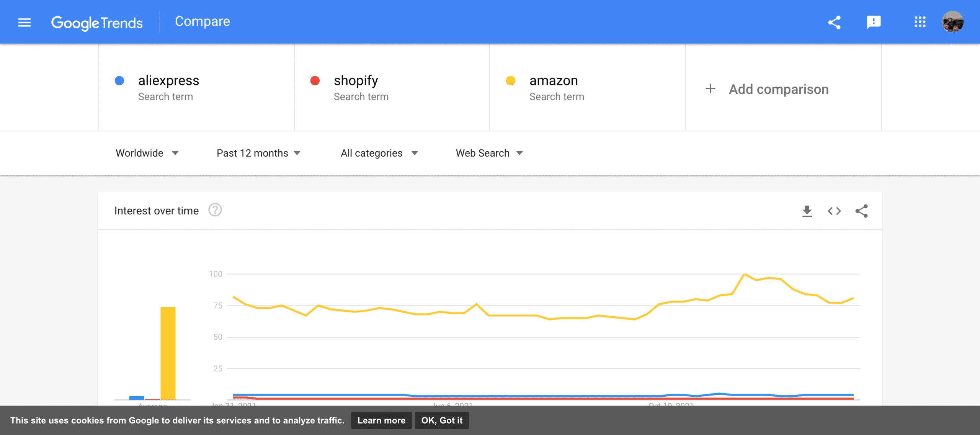Click the Google Trends logo
This screenshot has width=980, height=435.
(x=97, y=23)
